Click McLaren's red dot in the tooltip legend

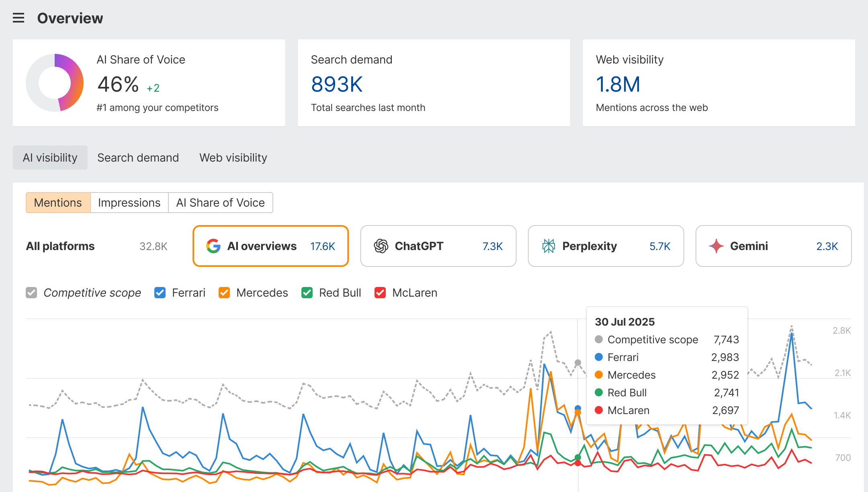tap(600, 410)
